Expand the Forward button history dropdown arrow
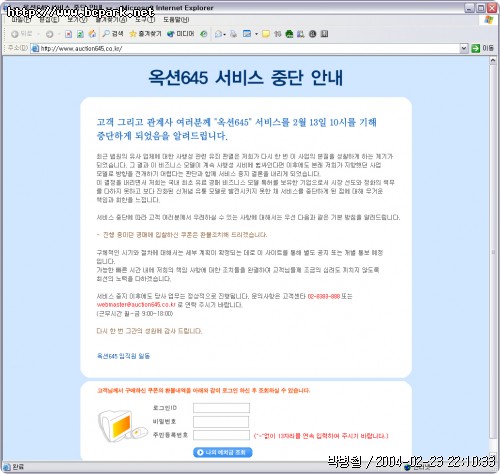This screenshot has width=500, height=474. [59, 34]
